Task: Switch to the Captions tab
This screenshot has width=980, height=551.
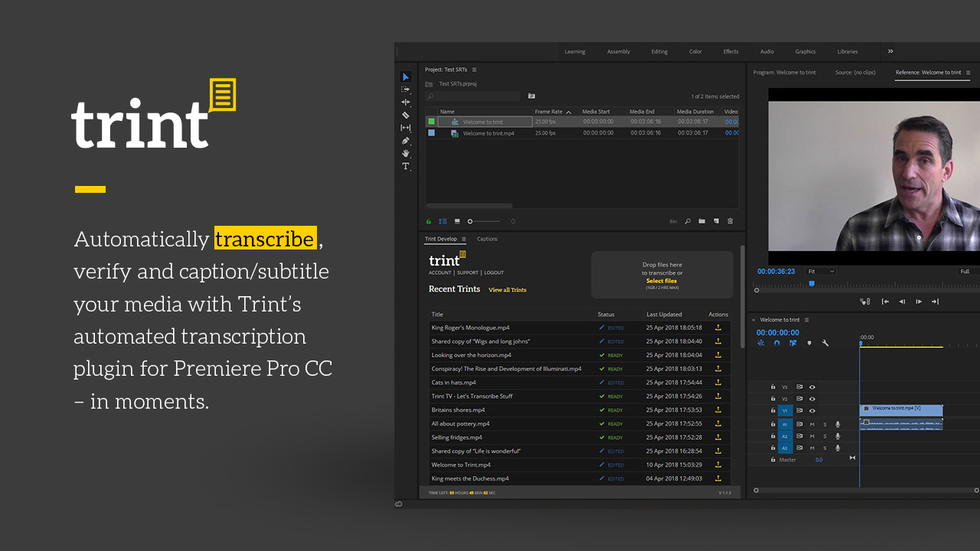Action: [x=487, y=239]
